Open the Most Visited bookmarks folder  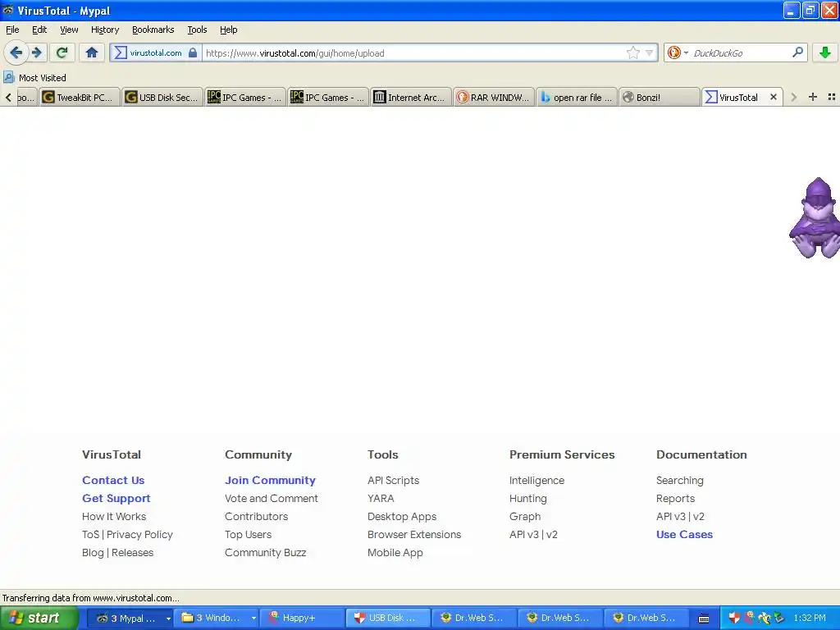[35, 78]
